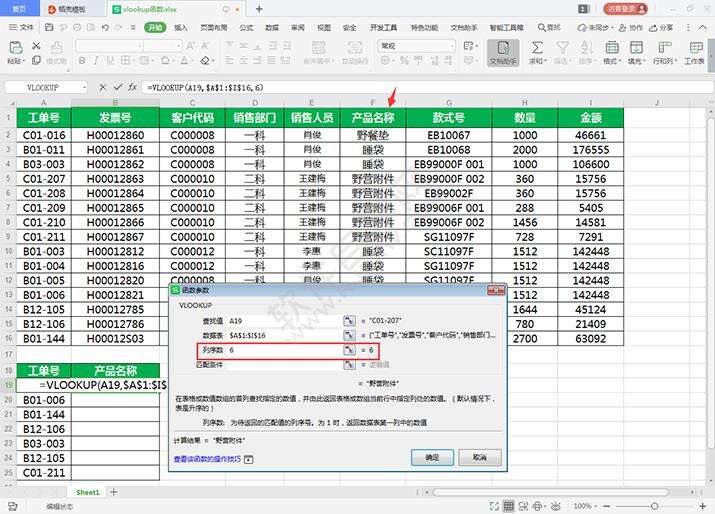Open the File (文件) menu

[x=21, y=27]
